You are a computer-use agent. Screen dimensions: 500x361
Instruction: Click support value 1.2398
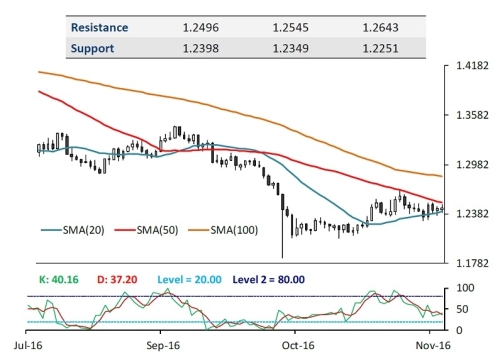pos(201,49)
